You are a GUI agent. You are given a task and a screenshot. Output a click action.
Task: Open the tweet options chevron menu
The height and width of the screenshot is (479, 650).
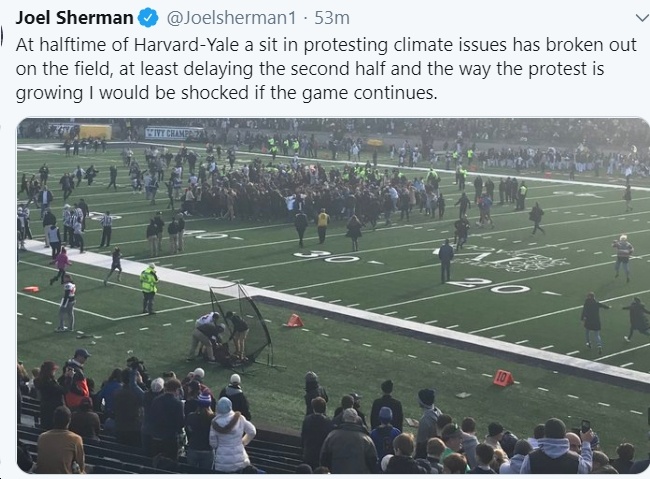642,18
